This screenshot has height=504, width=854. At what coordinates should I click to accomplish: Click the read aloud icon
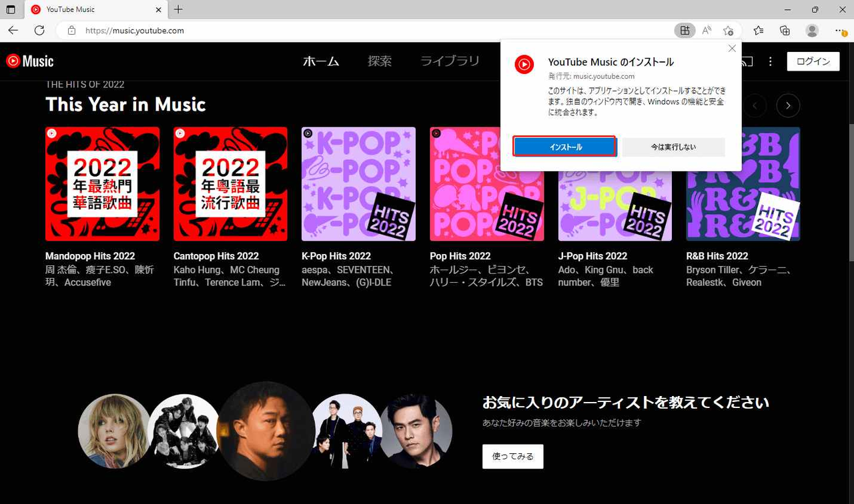coord(707,31)
